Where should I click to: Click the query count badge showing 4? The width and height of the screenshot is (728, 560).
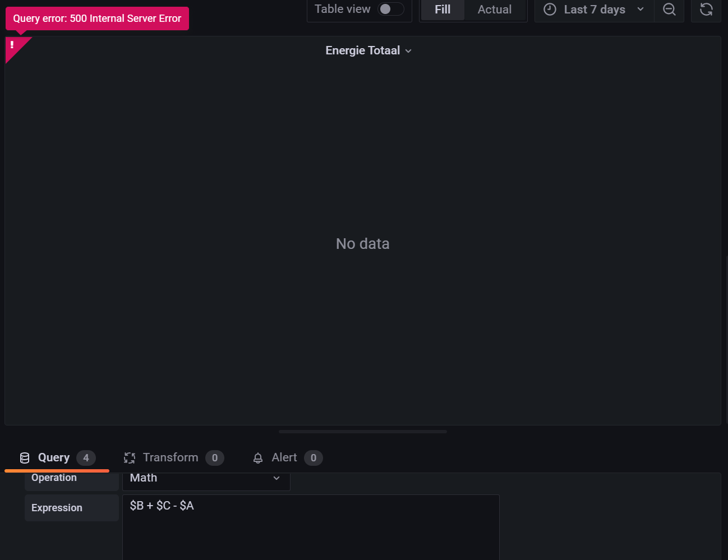[86, 457]
